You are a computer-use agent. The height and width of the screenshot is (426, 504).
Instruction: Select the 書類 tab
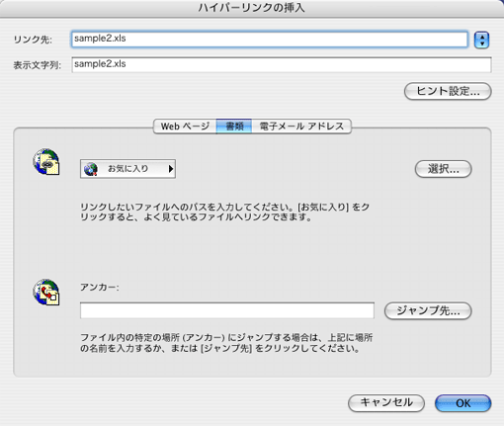click(x=234, y=127)
